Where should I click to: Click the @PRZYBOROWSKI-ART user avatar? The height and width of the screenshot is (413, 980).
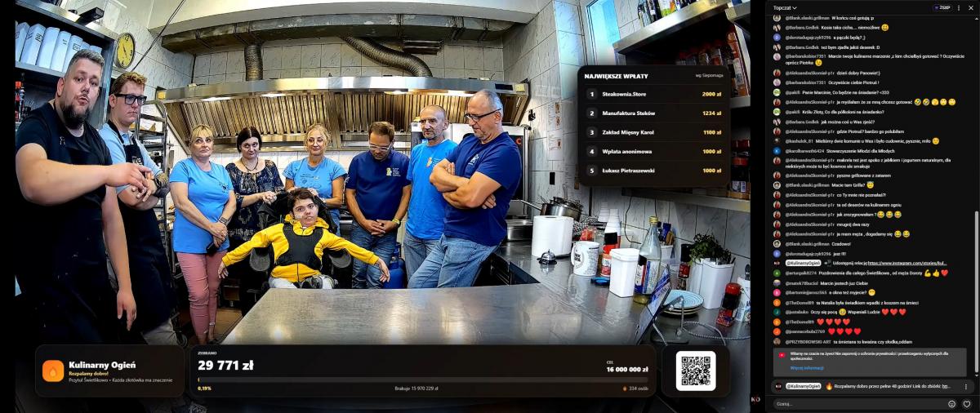point(777,342)
